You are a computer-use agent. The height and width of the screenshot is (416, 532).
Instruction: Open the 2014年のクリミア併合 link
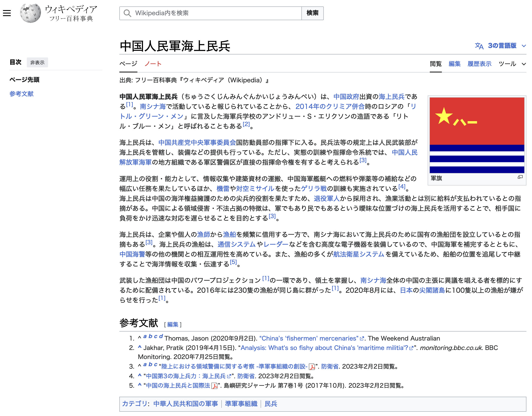[x=330, y=107]
